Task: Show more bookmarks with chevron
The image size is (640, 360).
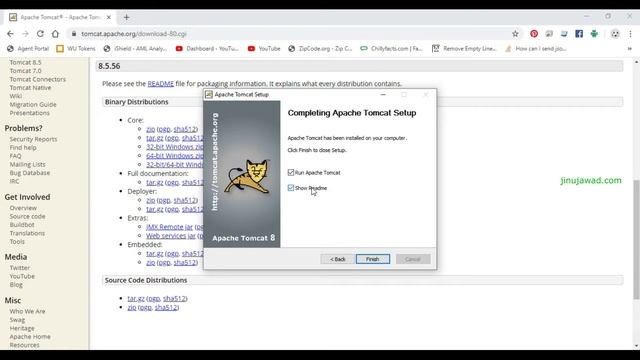Action: (629, 49)
